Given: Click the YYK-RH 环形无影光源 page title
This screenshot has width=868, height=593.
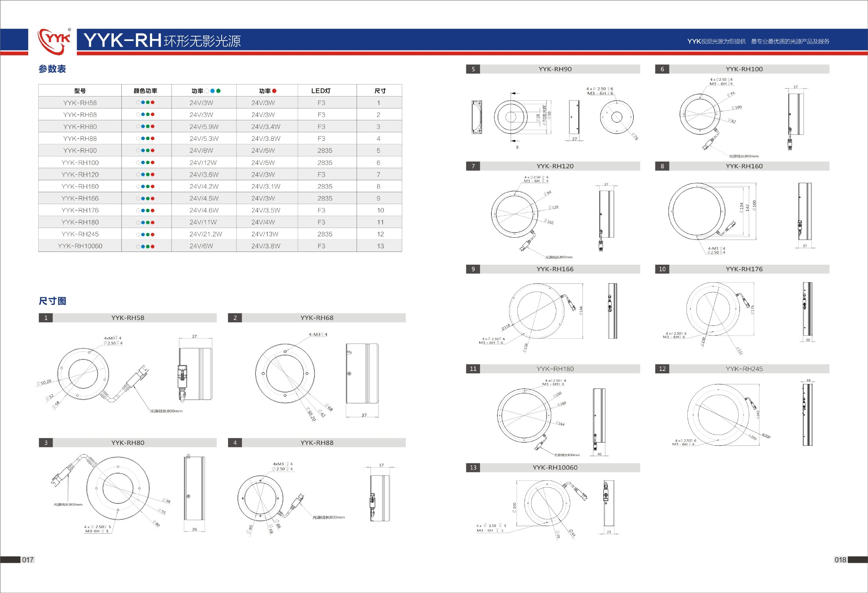Looking at the screenshot, I should coord(162,41).
